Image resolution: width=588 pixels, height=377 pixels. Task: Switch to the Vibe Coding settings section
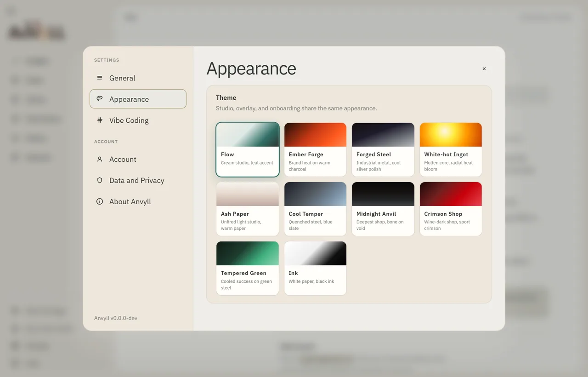[138, 120]
